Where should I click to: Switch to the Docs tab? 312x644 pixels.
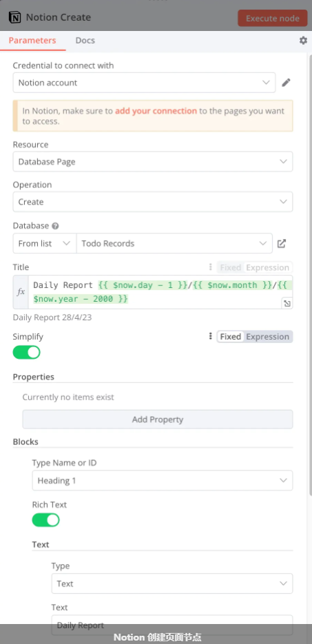(x=85, y=40)
